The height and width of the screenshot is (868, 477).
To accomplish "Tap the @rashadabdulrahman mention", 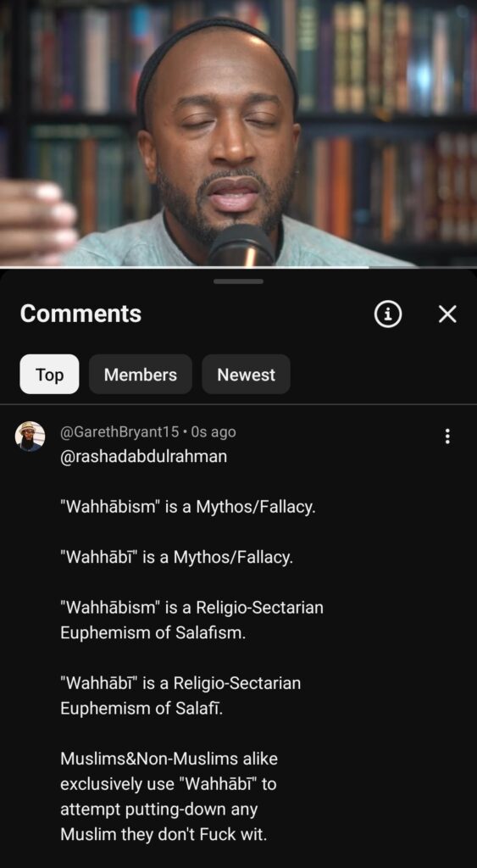I will pyautogui.click(x=143, y=457).
